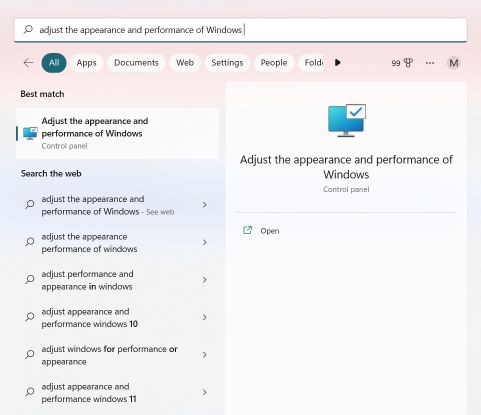Click search icon beside performance or appearance suggestion
481x415 pixels.
coord(30,354)
